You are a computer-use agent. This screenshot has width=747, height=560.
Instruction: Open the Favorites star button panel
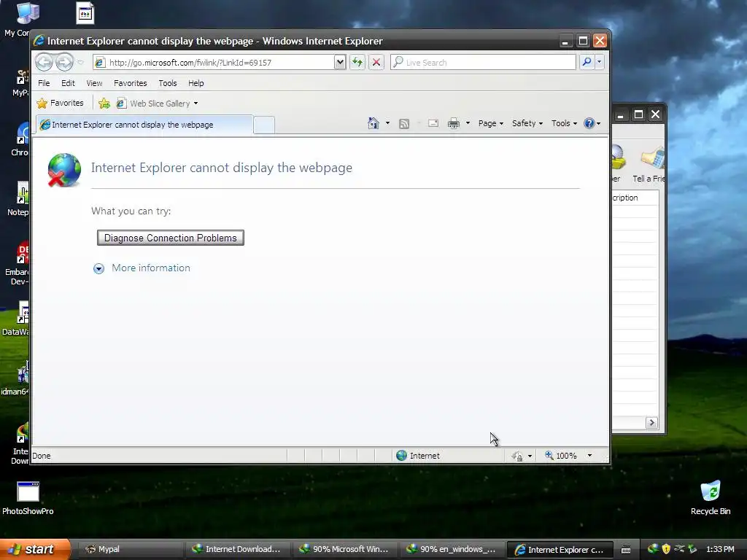pyautogui.click(x=60, y=103)
